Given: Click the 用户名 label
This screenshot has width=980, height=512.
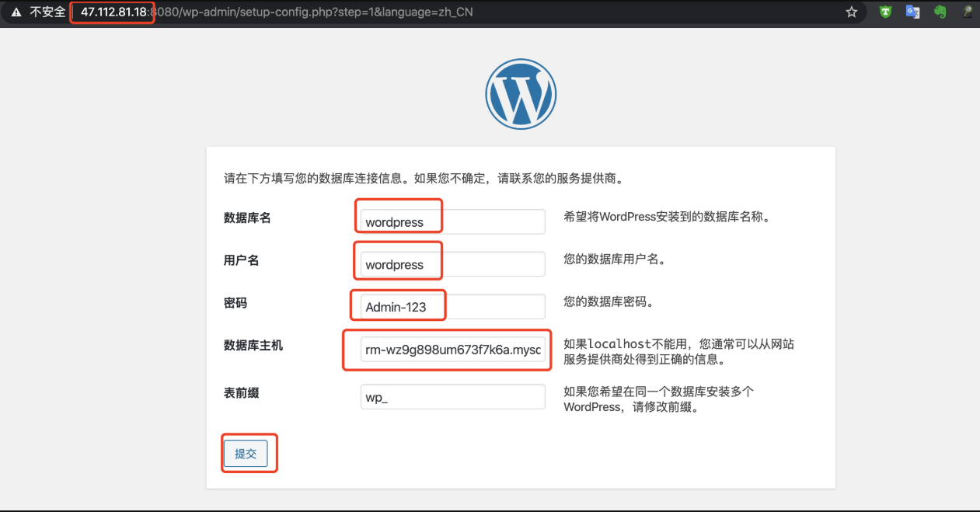Looking at the screenshot, I should 242,260.
